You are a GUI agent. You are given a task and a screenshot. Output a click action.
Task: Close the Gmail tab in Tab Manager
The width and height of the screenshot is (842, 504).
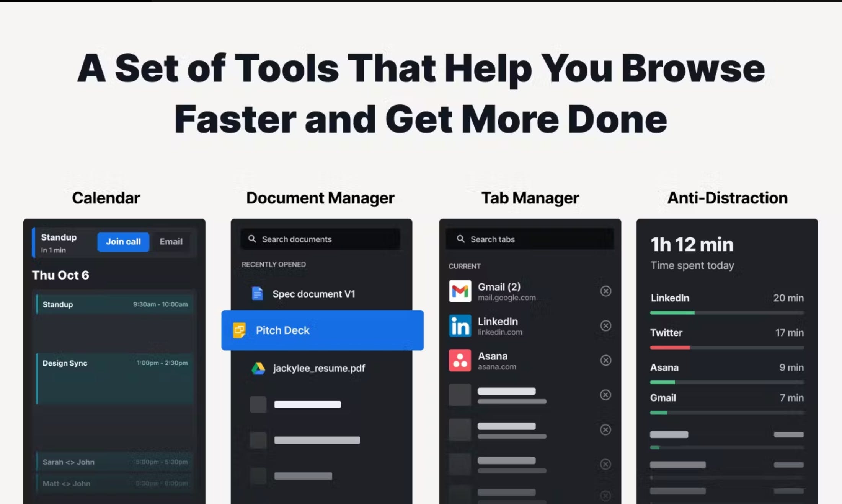606,291
